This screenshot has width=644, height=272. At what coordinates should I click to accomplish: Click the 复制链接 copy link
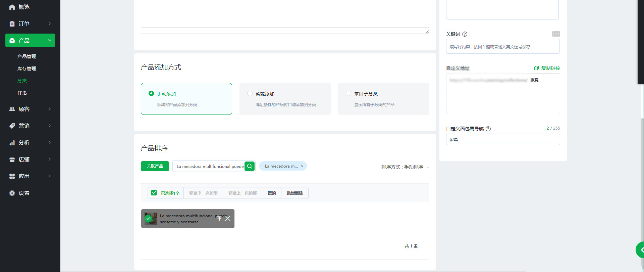click(x=547, y=68)
